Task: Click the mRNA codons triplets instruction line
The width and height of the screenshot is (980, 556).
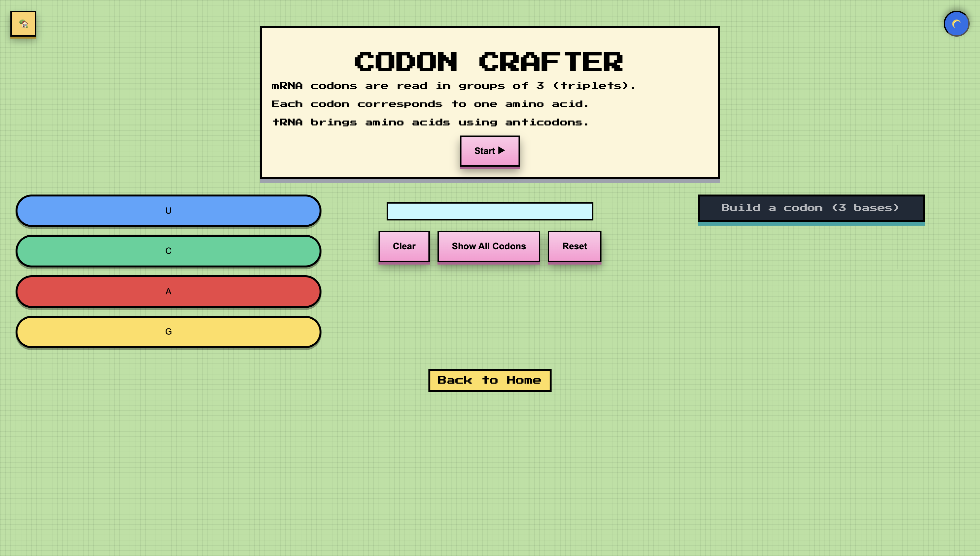Action: 453,86
